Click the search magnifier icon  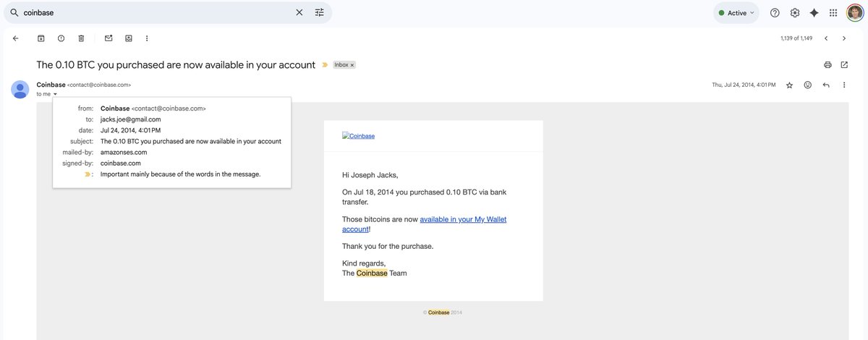pyautogui.click(x=13, y=13)
